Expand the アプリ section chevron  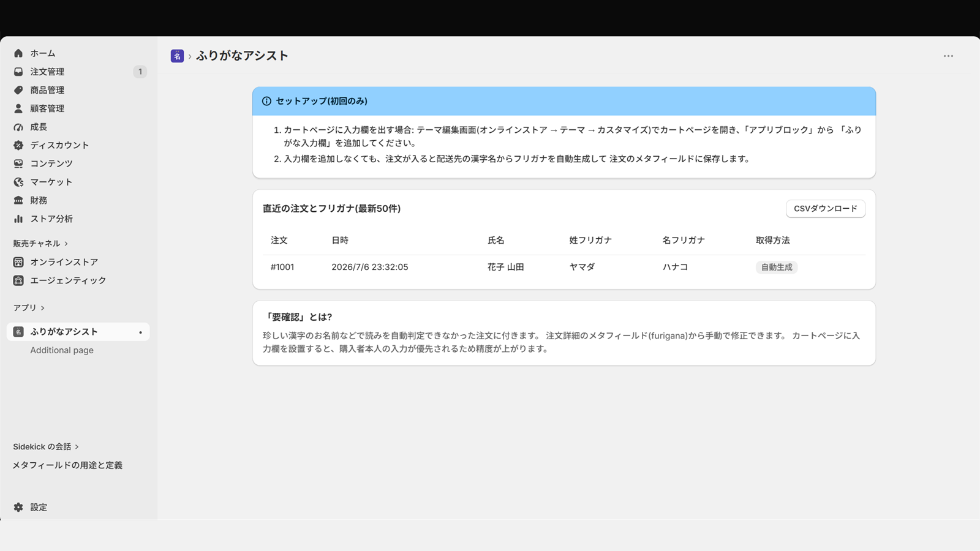pyautogui.click(x=42, y=308)
